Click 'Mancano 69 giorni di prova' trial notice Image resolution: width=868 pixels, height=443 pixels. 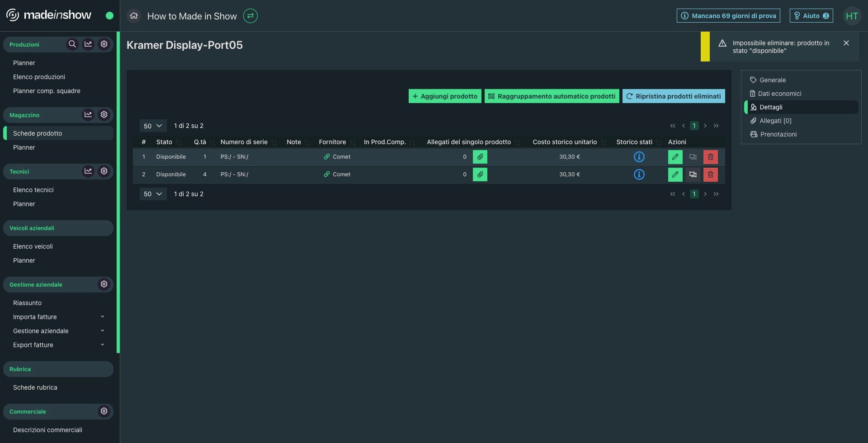coord(729,16)
